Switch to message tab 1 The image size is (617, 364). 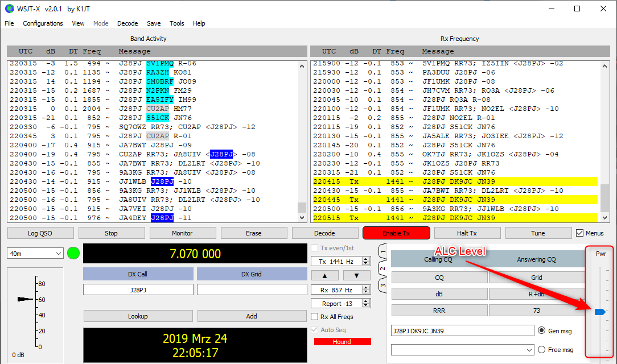point(383,251)
